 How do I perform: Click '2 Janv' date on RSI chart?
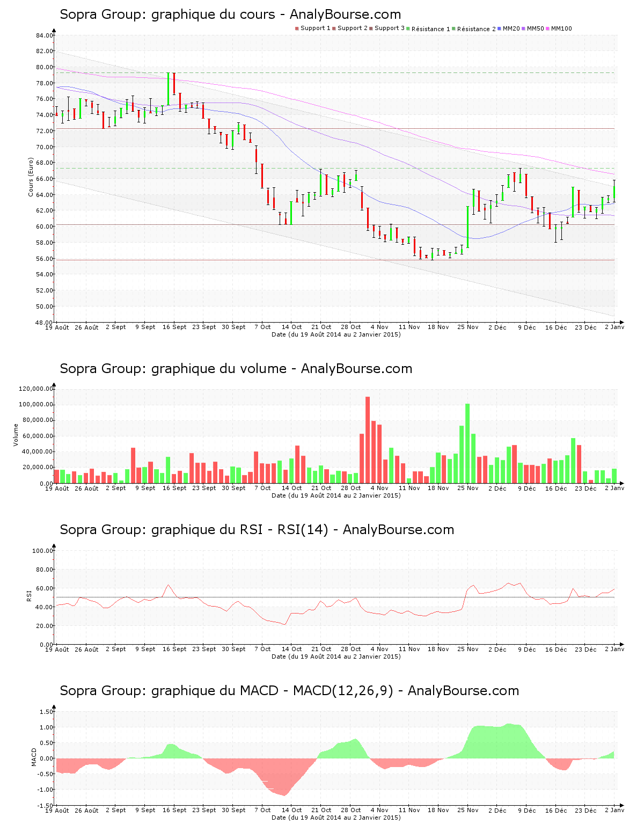coord(614,649)
